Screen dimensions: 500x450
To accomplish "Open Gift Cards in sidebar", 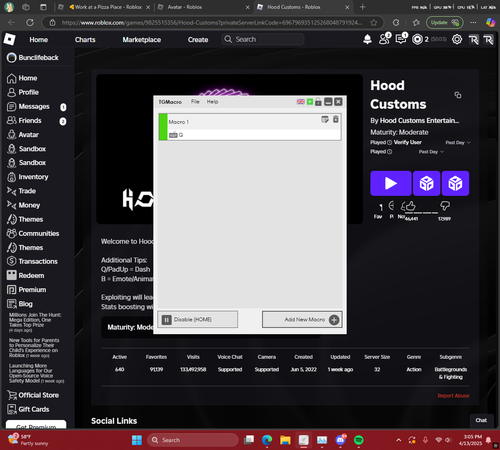I will [x=28, y=409].
